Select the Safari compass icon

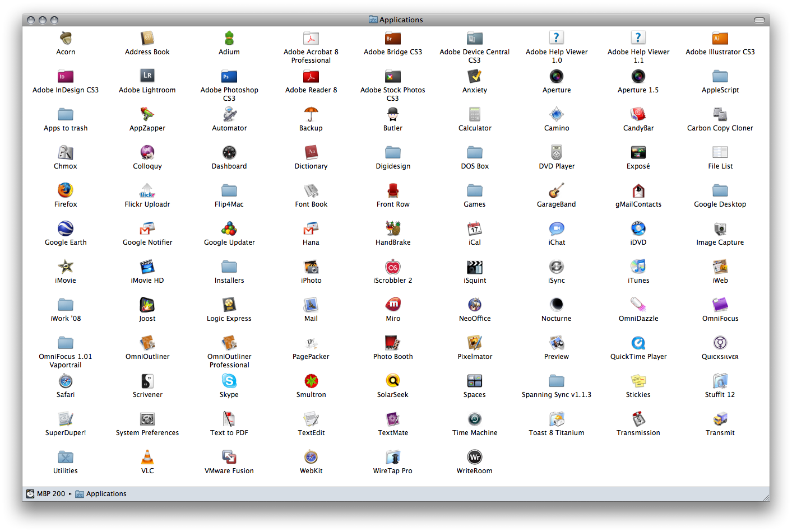[x=66, y=381]
